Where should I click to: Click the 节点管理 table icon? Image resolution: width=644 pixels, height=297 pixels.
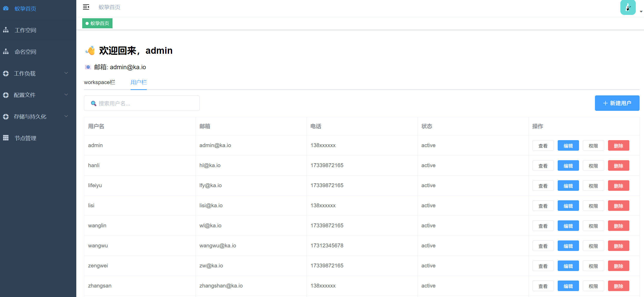pyautogui.click(x=6, y=138)
